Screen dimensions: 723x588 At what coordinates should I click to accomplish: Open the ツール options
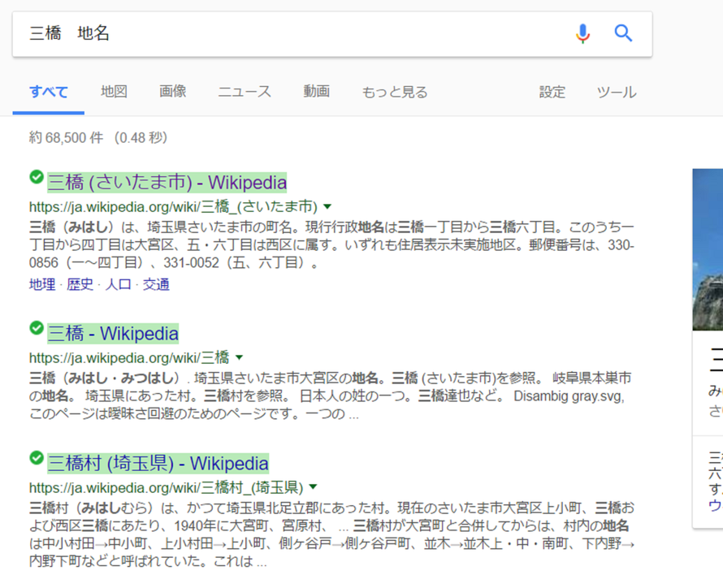[617, 92]
